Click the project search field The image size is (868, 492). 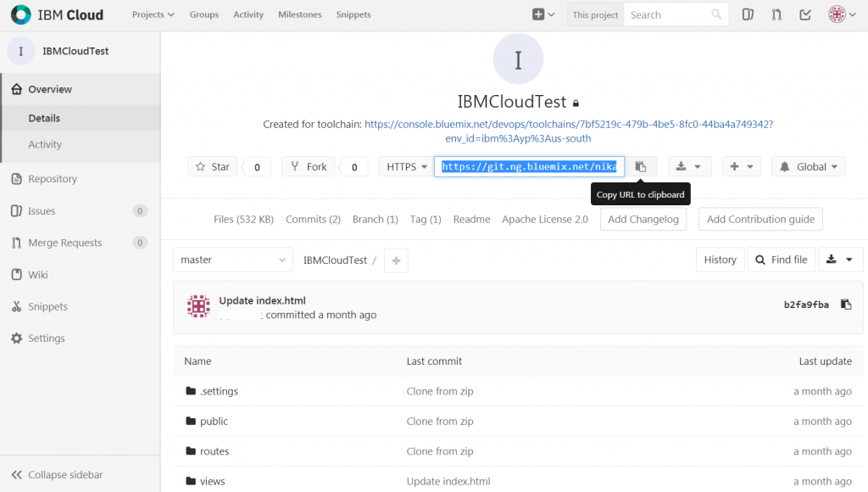[674, 14]
